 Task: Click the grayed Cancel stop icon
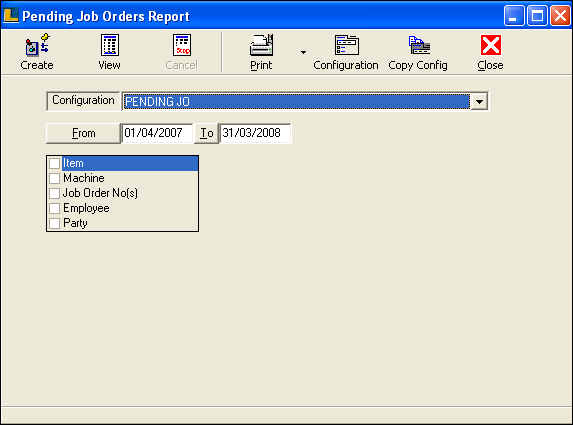tap(182, 45)
